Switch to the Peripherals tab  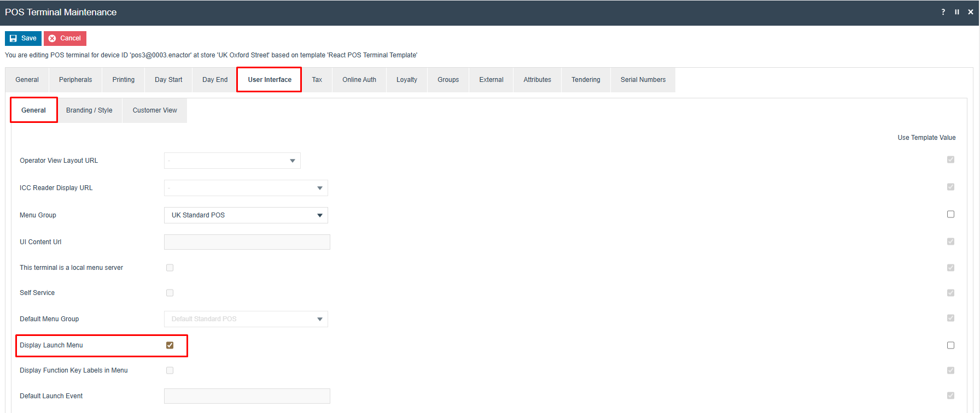pos(75,80)
